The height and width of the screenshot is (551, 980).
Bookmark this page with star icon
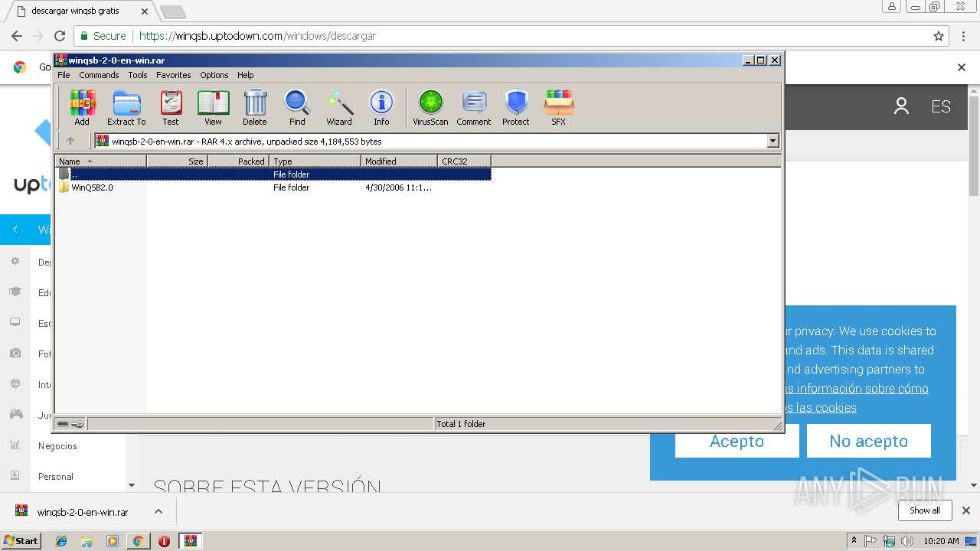[939, 36]
